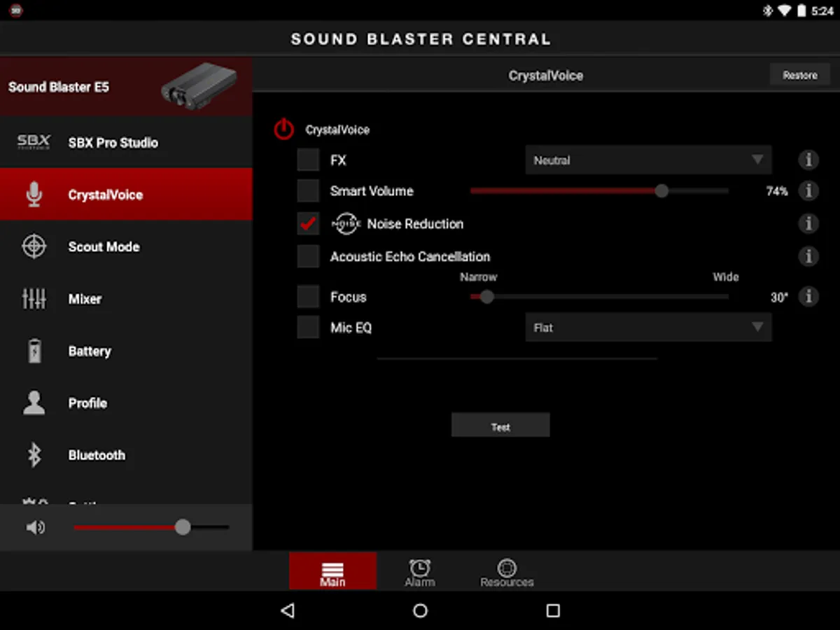
Task: Click the Sound Blaster Central header title
Action: tap(421, 39)
